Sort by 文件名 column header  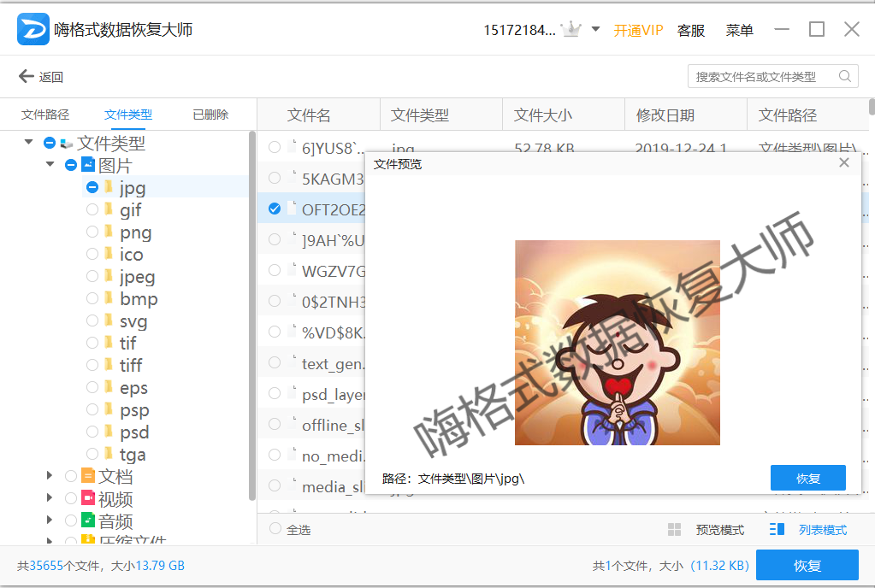pyautogui.click(x=309, y=115)
